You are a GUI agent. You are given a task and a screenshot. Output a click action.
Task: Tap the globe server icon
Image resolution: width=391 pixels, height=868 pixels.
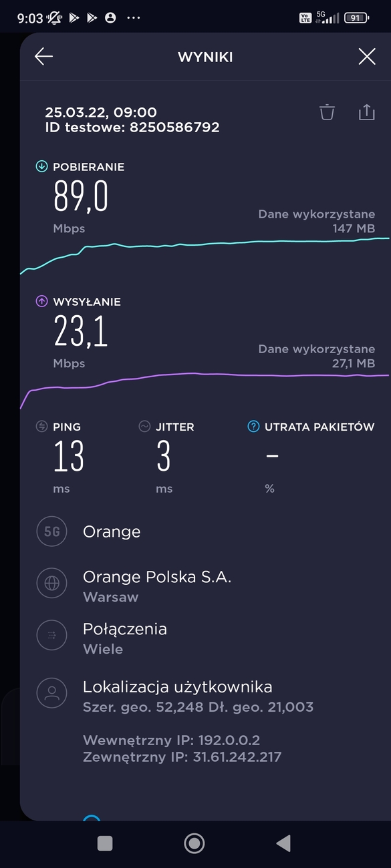click(x=51, y=583)
